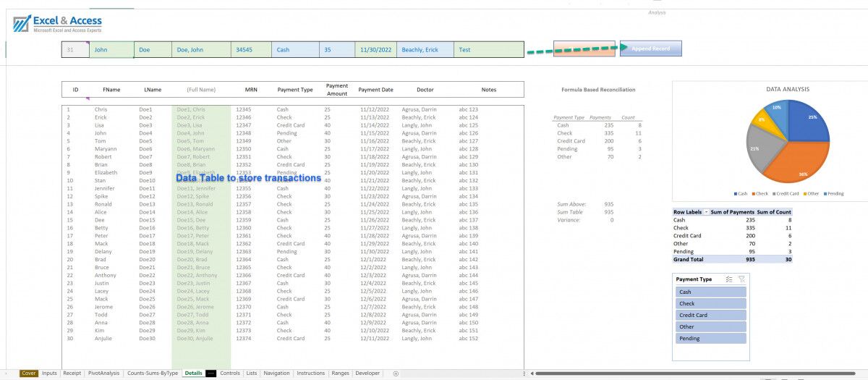Click the Excel & Access logo
The image size is (868, 380).
click(x=58, y=25)
